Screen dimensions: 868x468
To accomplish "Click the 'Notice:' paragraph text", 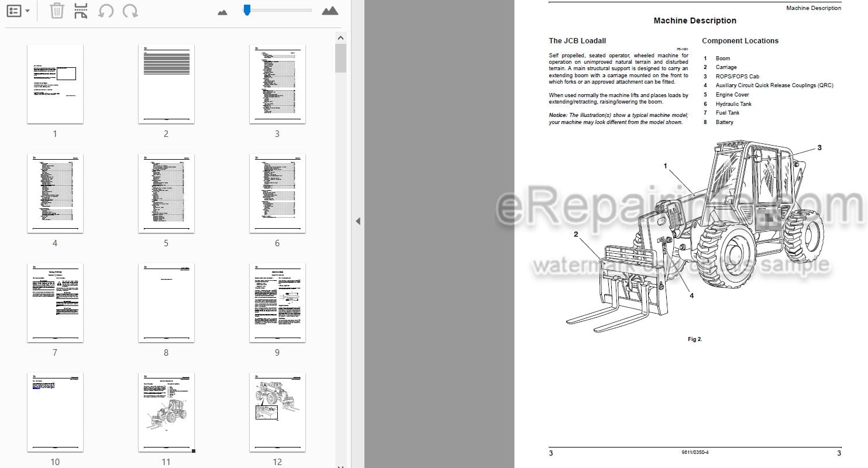I will (618, 119).
